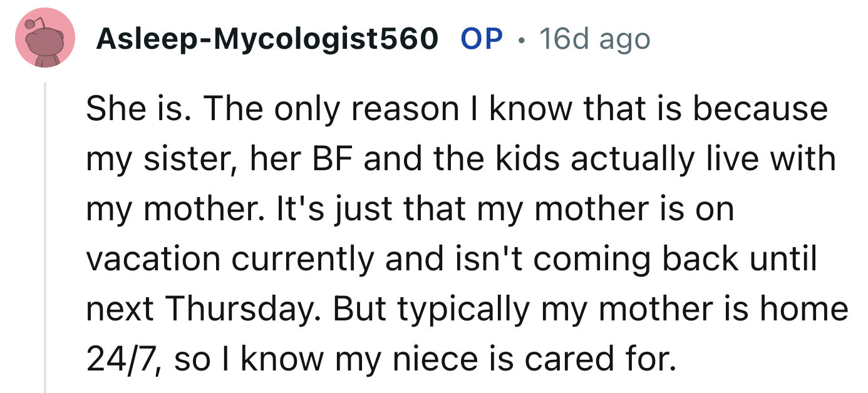The width and height of the screenshot is (868, 393).
Task: Click the word "vacation" in the comment
Action: pyautogui.click(x=153, y=259)
